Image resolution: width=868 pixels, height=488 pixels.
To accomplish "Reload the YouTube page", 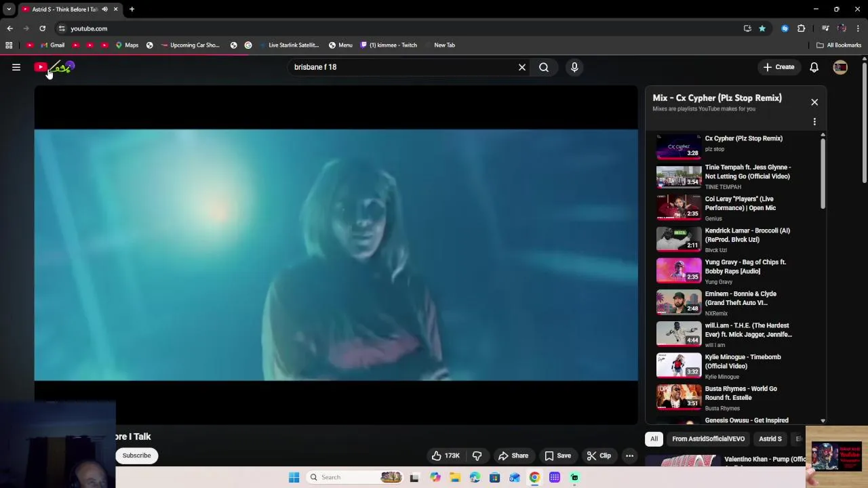I will click(42, 28).
